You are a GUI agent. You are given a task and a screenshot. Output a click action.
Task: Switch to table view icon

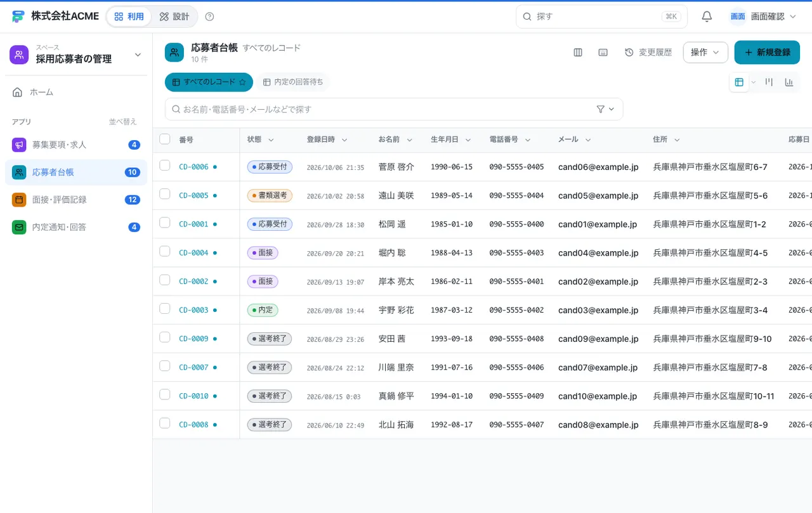coord(739,82)
